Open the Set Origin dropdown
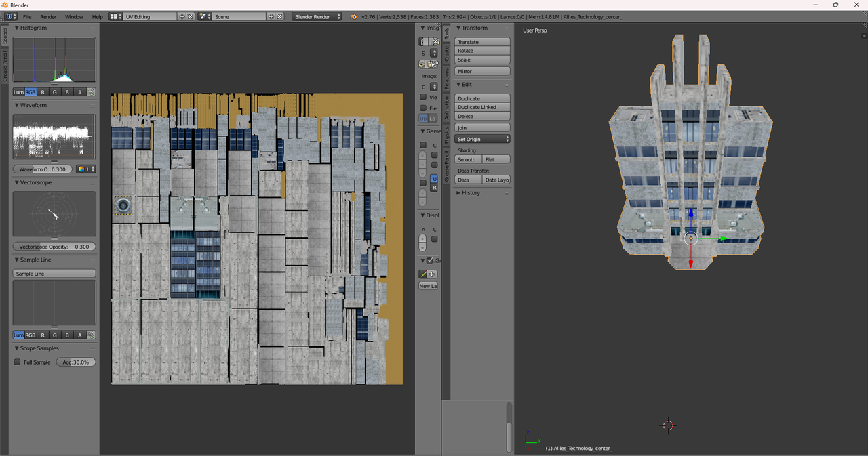This screenshot has width=868, height=456. point(482,139)
